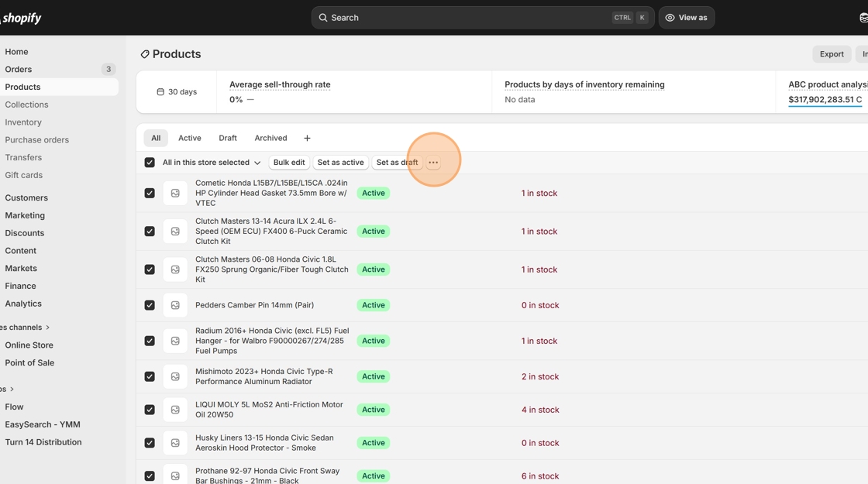Click Set as active button

point(340,163)
